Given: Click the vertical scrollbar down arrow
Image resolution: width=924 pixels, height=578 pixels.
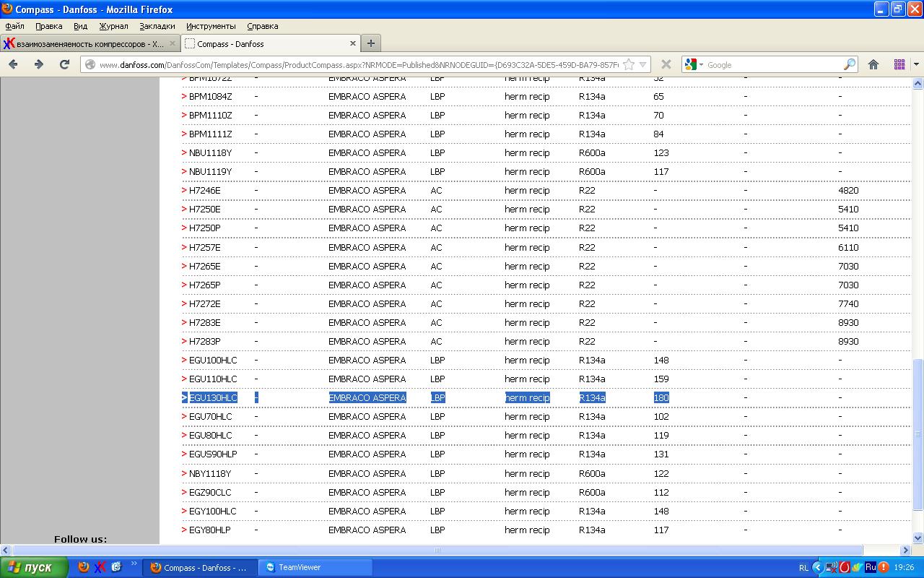Looking at the screenshot, I should pyautogui.click(x=918, y=538).
